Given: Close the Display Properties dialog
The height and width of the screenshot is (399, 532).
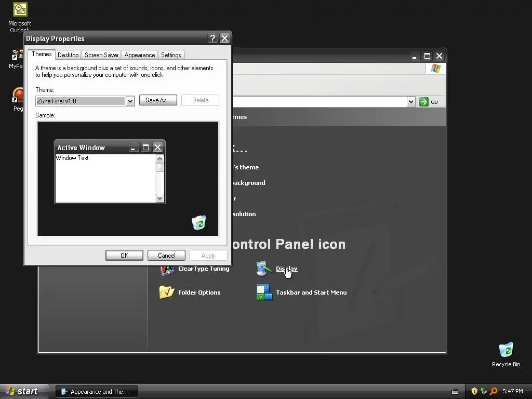Looking at the screenshot, I should 224,38.
